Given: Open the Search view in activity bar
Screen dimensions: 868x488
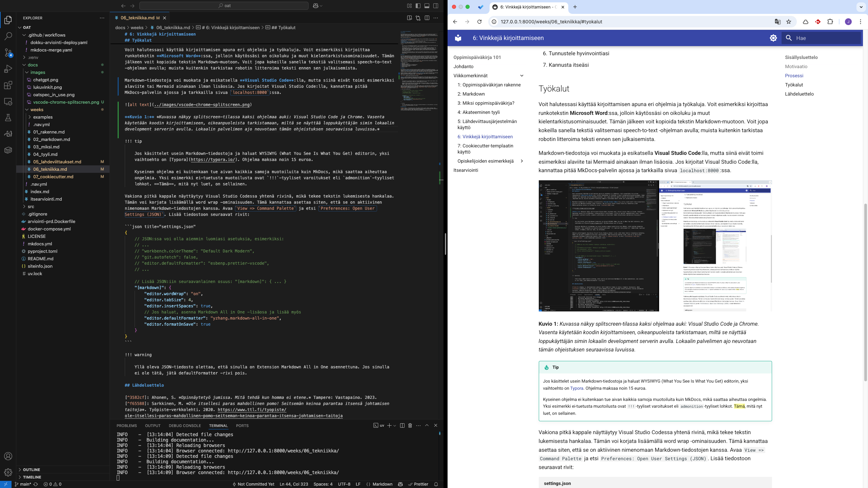Looking at the screenshot, I should tap(8, 36).
